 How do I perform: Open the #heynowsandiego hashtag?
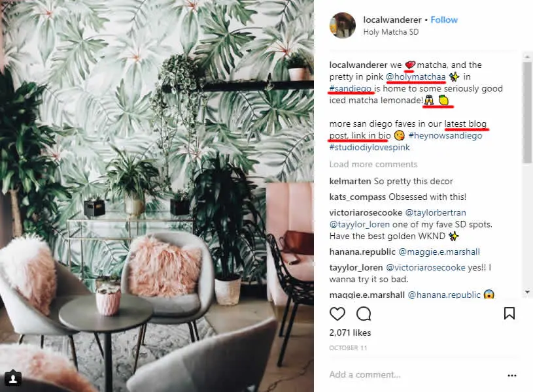click(445, 135)
